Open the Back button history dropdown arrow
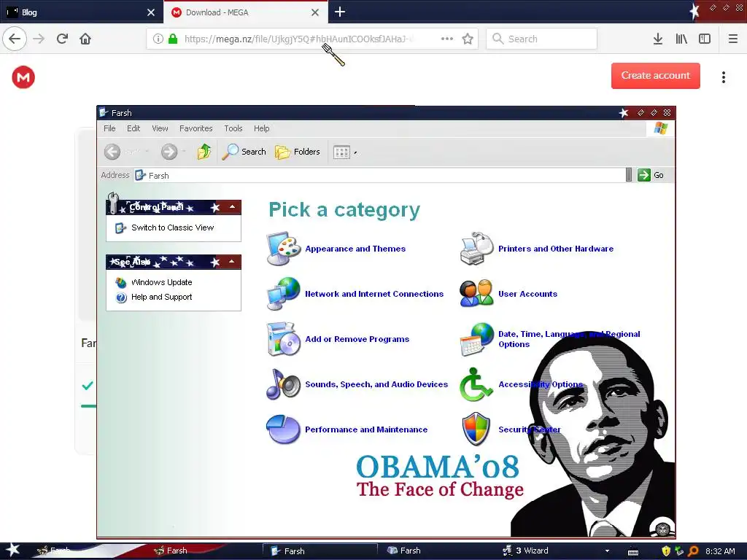Screen dimensions: 747x560 pos(147,152)
